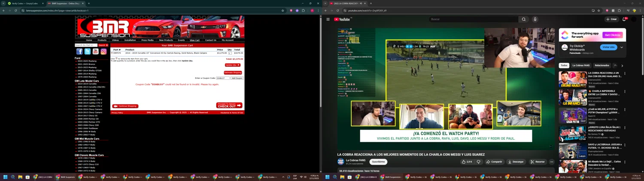Open BMR Suspension's YouTube social icon
Image resolution: width=644 pixels, height=181 pixels.
pos(95,51)
